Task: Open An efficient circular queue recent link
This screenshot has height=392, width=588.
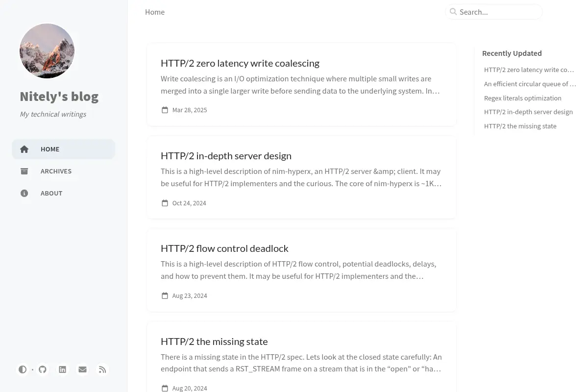Action: click(x=530, y=84)
